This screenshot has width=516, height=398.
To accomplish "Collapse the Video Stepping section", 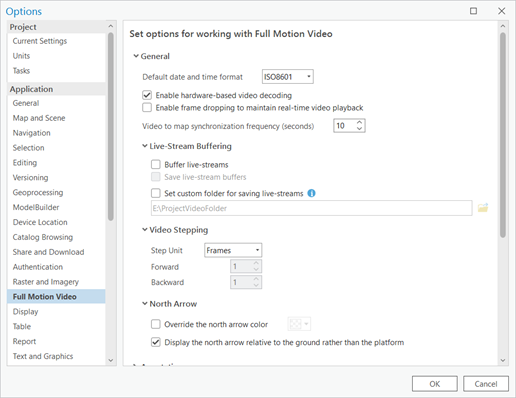I will tap(144, 230).
